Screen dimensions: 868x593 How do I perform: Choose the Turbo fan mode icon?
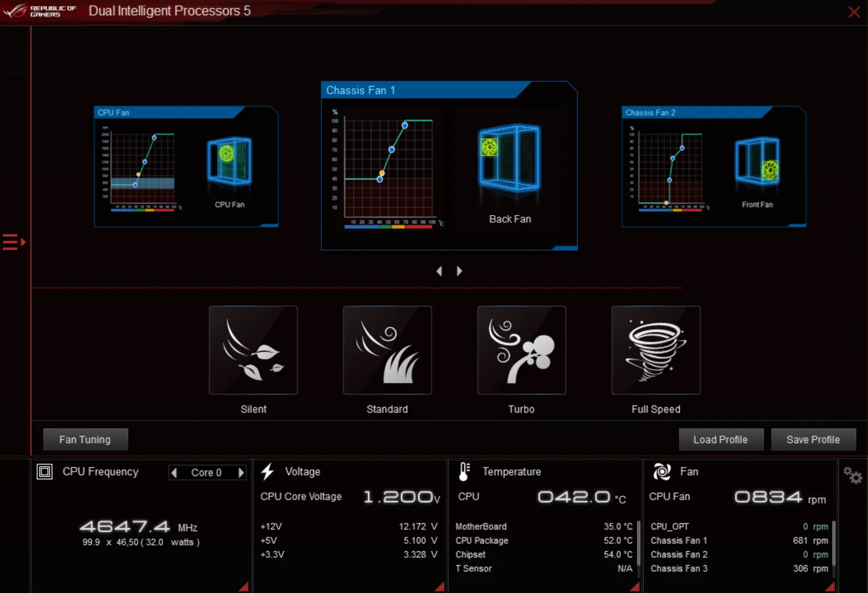pos(522,350)
